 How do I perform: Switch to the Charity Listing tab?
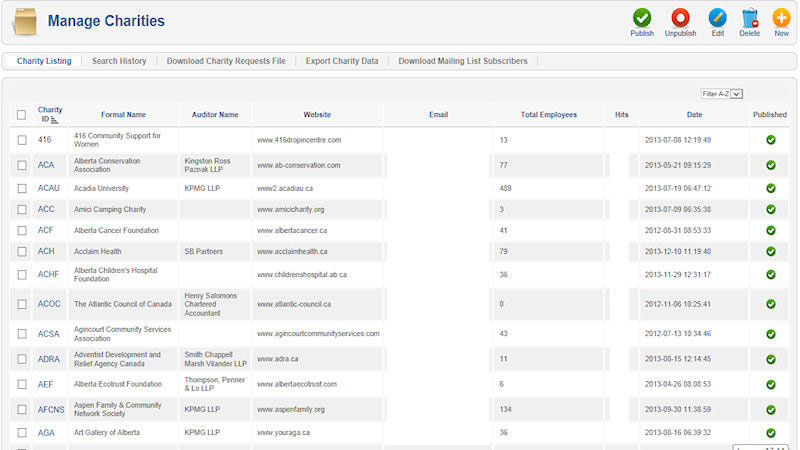(44, 61)
